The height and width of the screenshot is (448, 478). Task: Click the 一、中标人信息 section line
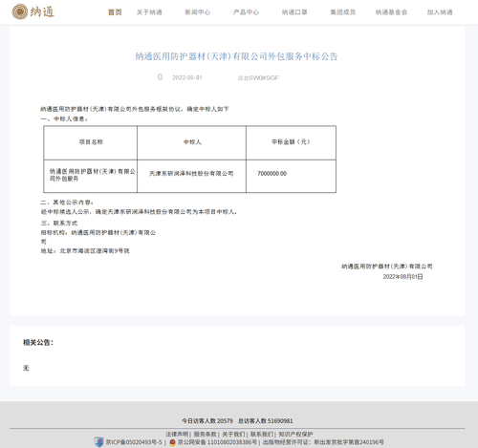click(x=64, y=118)
